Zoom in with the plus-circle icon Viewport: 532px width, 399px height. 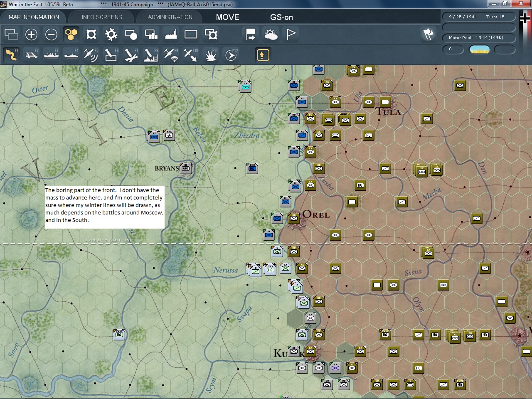click(x=31, y=34)
